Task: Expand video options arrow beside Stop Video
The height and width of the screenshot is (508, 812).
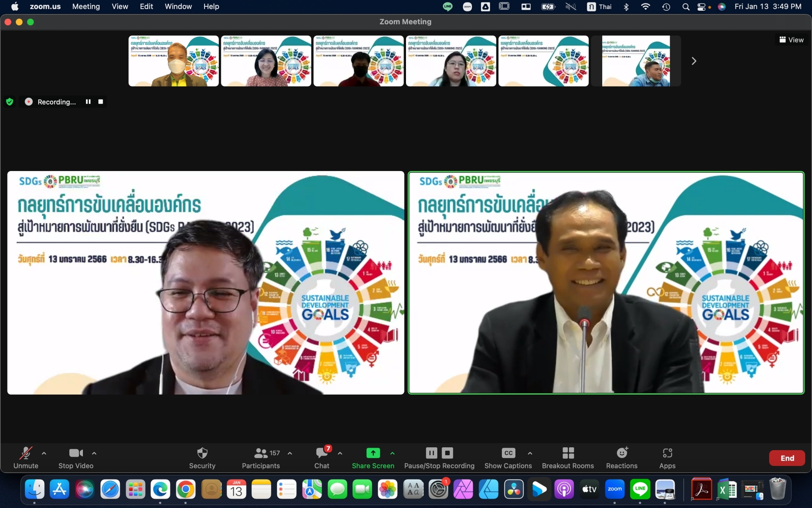Action: [x=94, y=453]
